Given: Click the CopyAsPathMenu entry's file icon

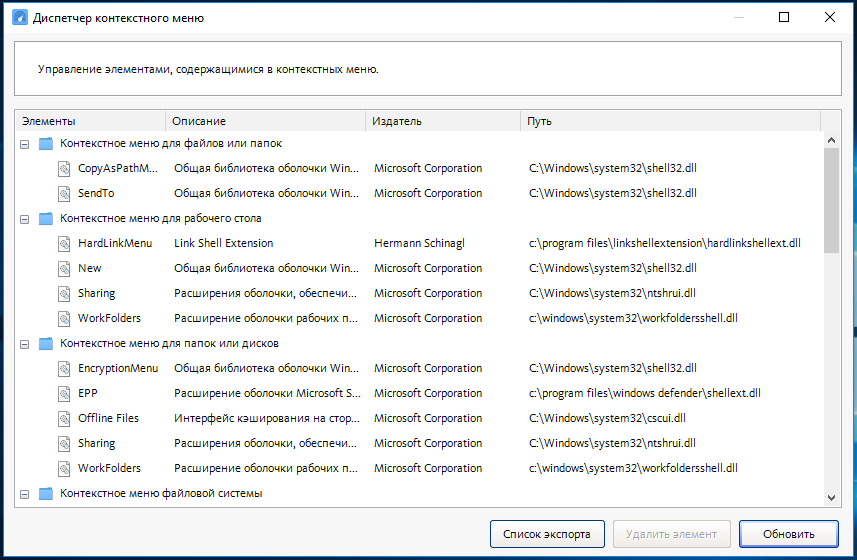Looking at the screenshot, I should pyautogui.click(x=64, y=168).
